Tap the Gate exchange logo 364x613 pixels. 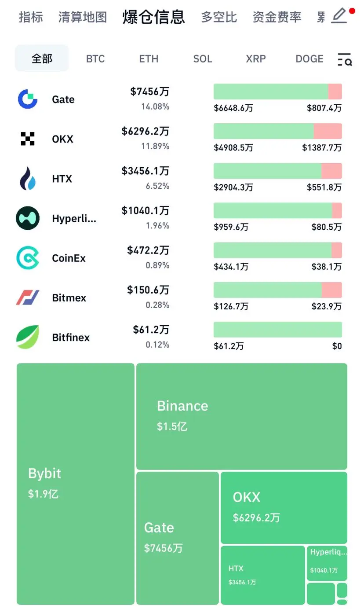coord(28,99)
